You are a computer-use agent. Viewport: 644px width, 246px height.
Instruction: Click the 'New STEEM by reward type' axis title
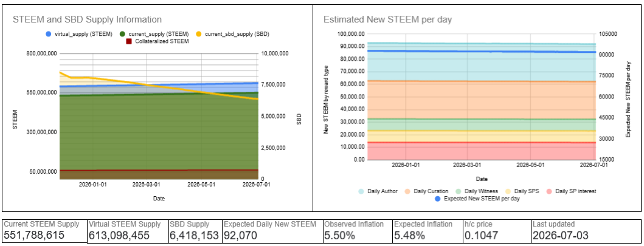point(326,100)
